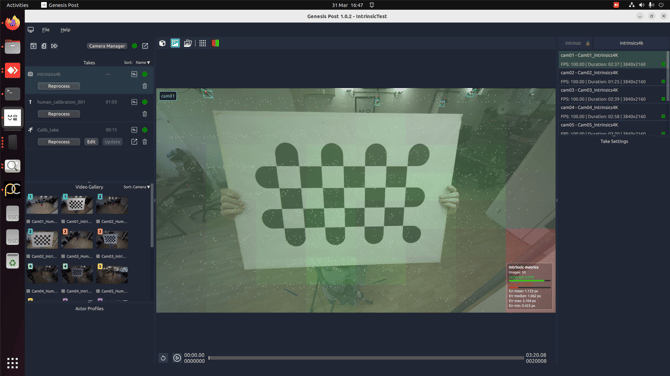This screenshot has width=670, height=376.
Task: Collapse the Takes panel header
Action: coord(89,62)
